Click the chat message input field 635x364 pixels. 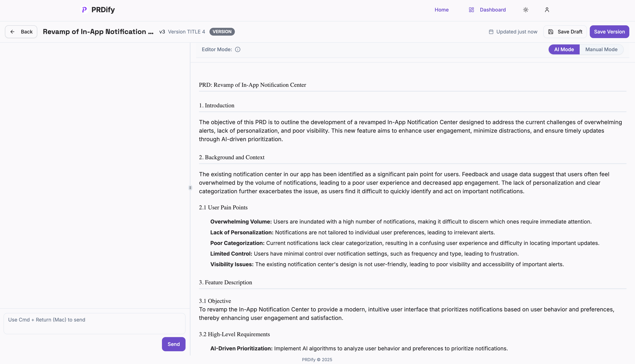point(94,323)
